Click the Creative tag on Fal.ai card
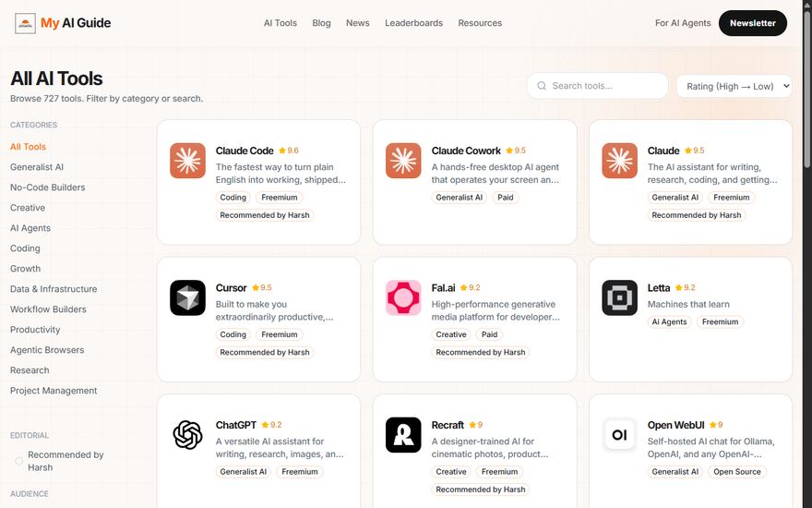 coord(451,334)
